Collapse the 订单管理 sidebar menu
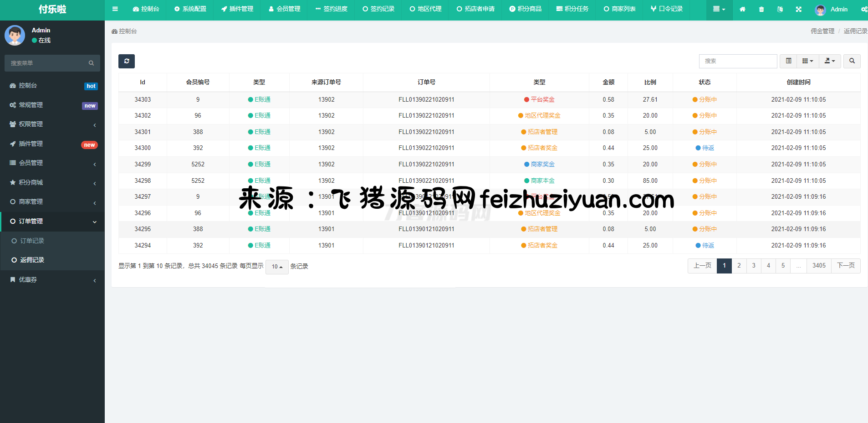The height and width of the screenshot is (423, 868). [x=52, y=222]
